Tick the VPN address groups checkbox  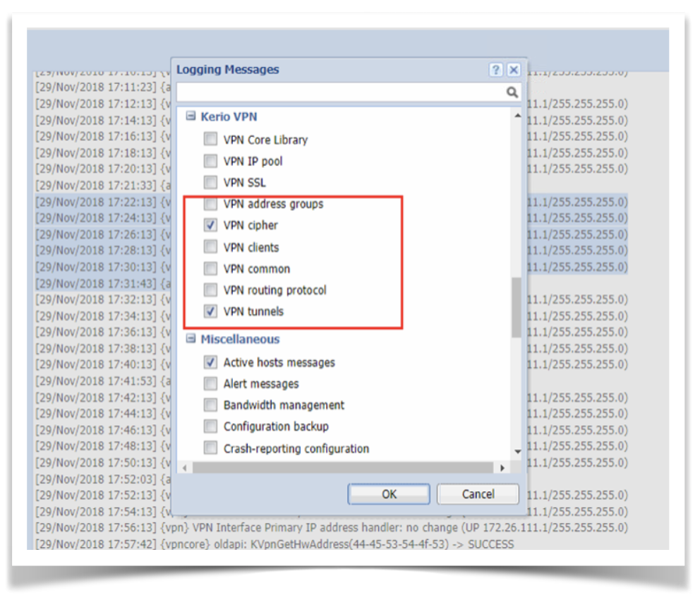pos(210,203)
